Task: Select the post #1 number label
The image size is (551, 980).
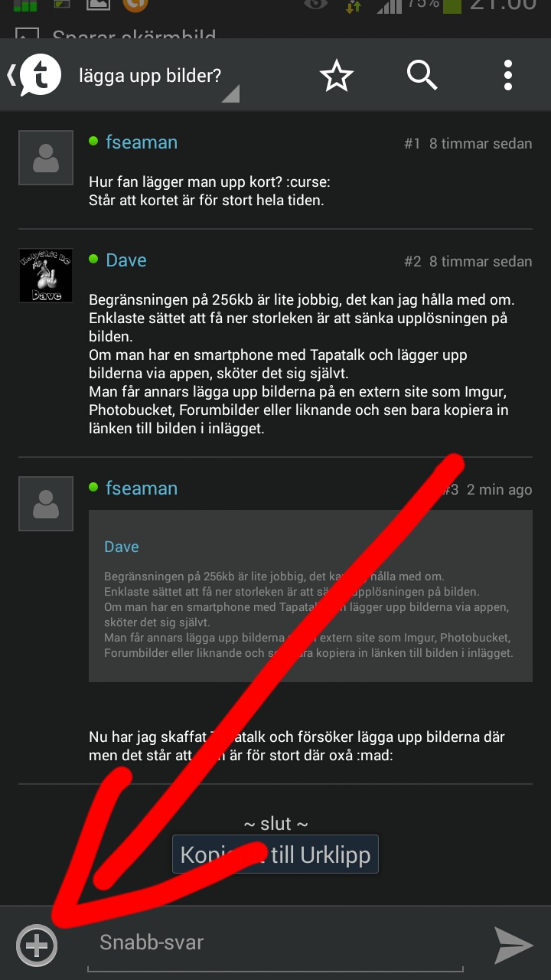Action: tap(412, 144)
